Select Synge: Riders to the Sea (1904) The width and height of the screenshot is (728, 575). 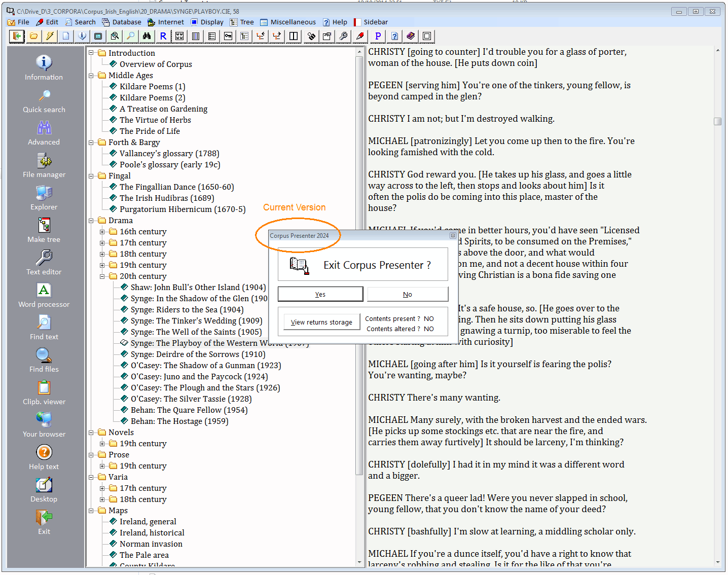[187, 310]
